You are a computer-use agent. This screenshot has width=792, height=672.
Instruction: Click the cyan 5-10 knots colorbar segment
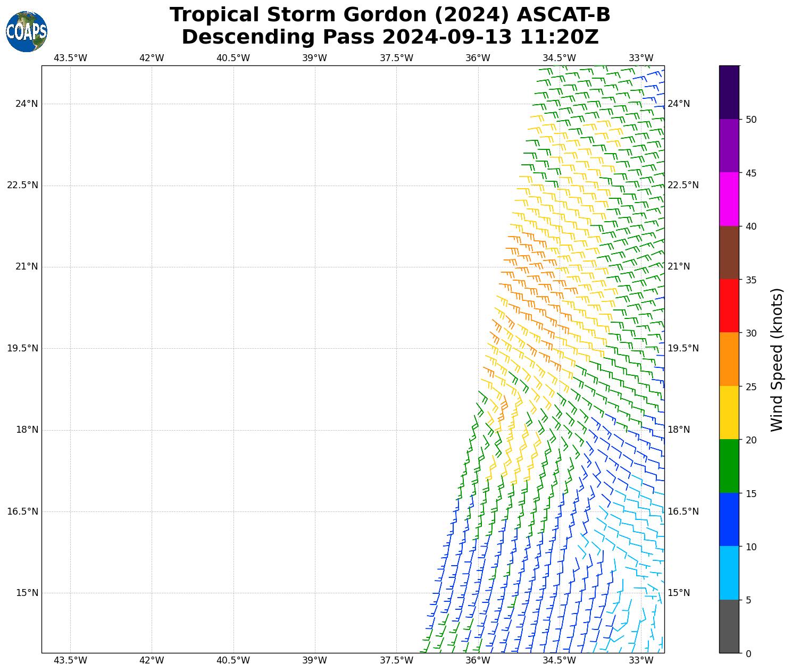click(729, 573)
